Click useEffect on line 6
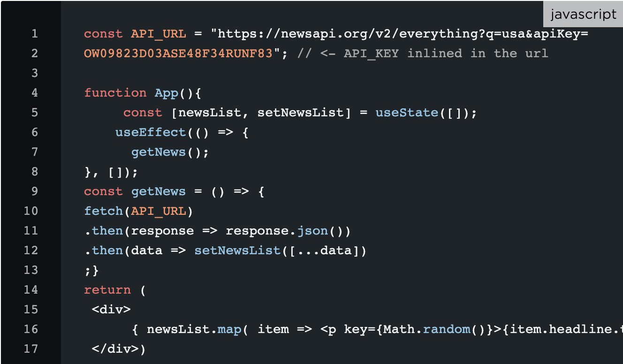This screenshot has height=364, width=623. [x=151, y=132]
